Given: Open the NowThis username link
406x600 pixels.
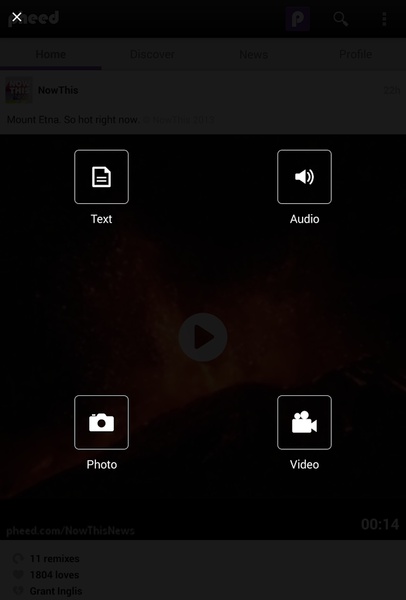Looking at the screenshot, I should [x=58, y=90].
